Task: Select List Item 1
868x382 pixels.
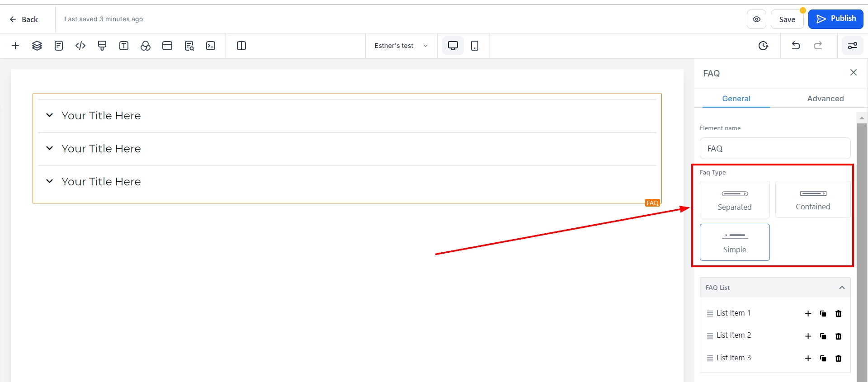Action: tap(733, 313)
